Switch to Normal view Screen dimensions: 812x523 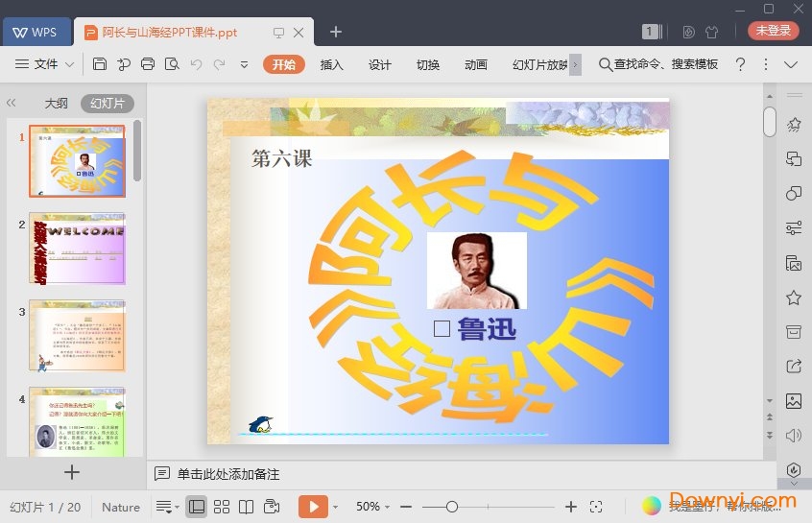pyautogui.click(x=196, y=507)
